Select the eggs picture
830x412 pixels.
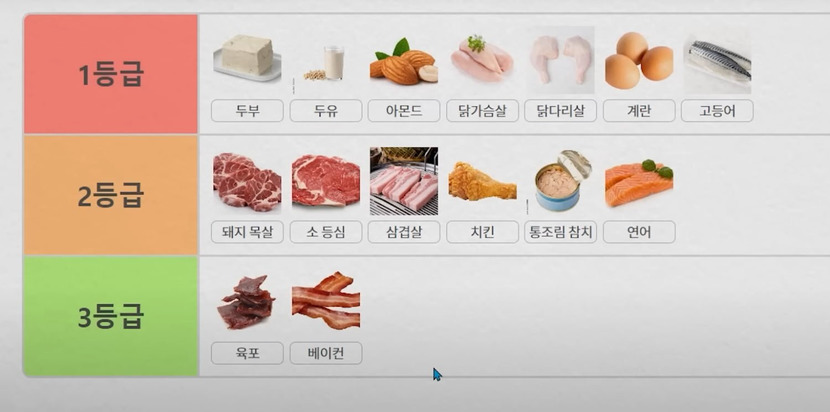639,60
